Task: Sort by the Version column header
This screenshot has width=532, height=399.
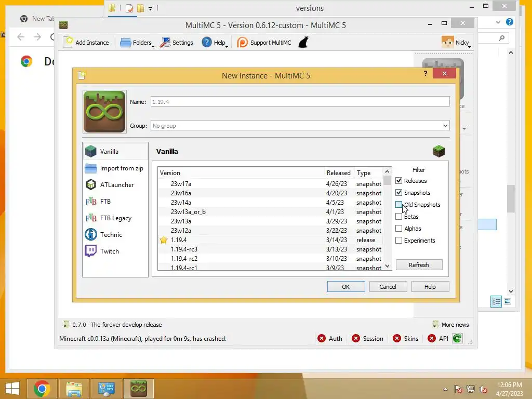Action: pos(241,172)
